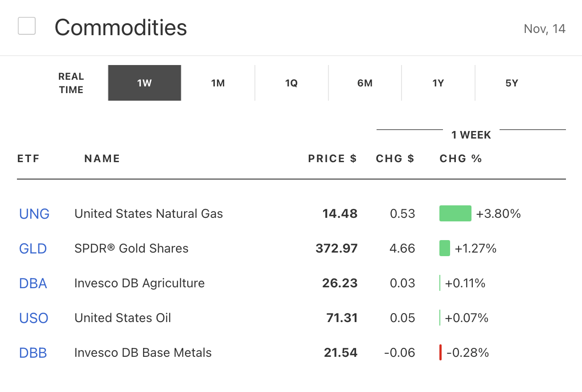582x392 pixels.
Task: Select the 1Q time range tab
Action: point(291,83)
